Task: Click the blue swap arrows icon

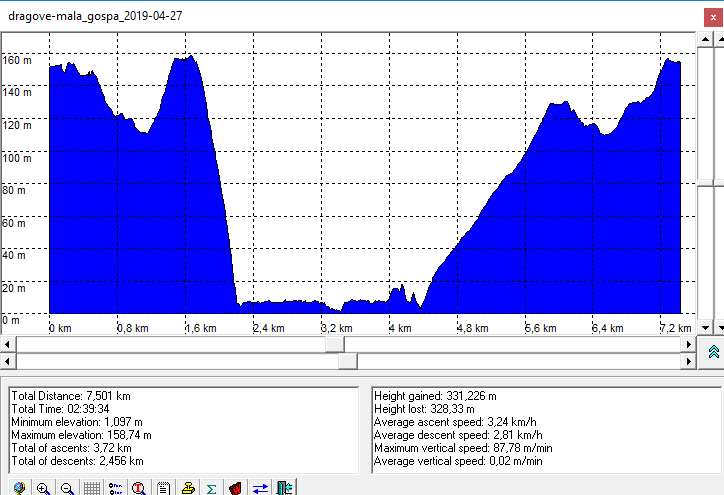Action: coord(260,488)
